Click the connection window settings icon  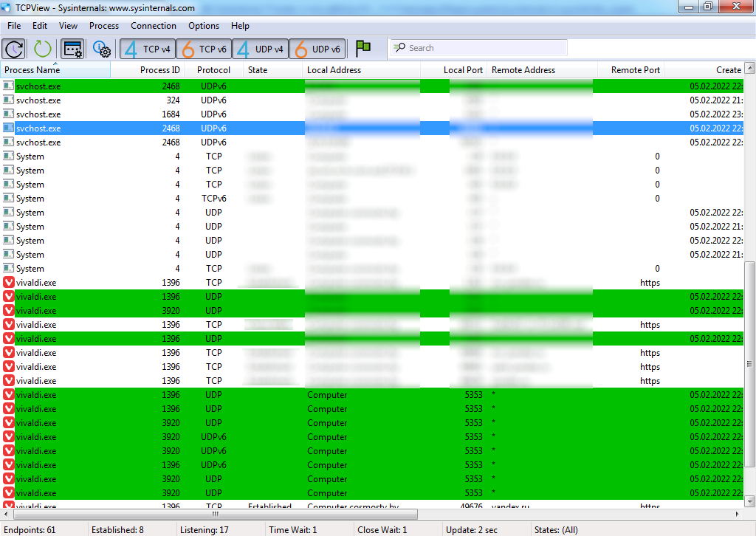(x=72, y=49)
